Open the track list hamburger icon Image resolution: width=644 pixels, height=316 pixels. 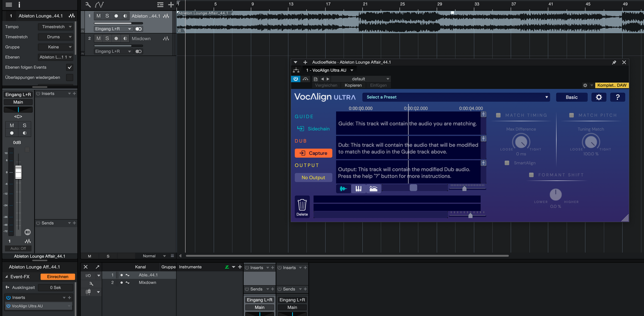(9, 5)
